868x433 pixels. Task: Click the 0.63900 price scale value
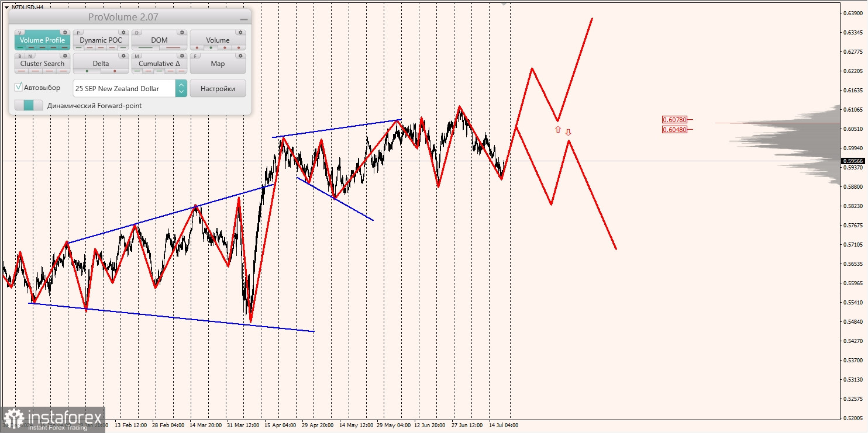click(x=855, y=13)
